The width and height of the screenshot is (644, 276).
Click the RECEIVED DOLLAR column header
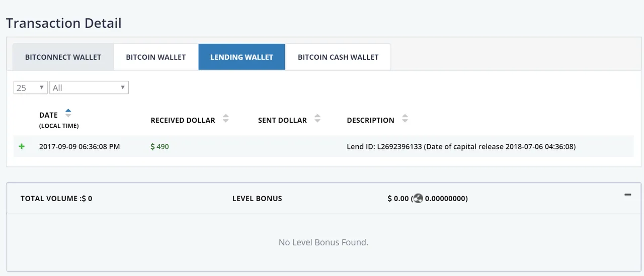183,120
